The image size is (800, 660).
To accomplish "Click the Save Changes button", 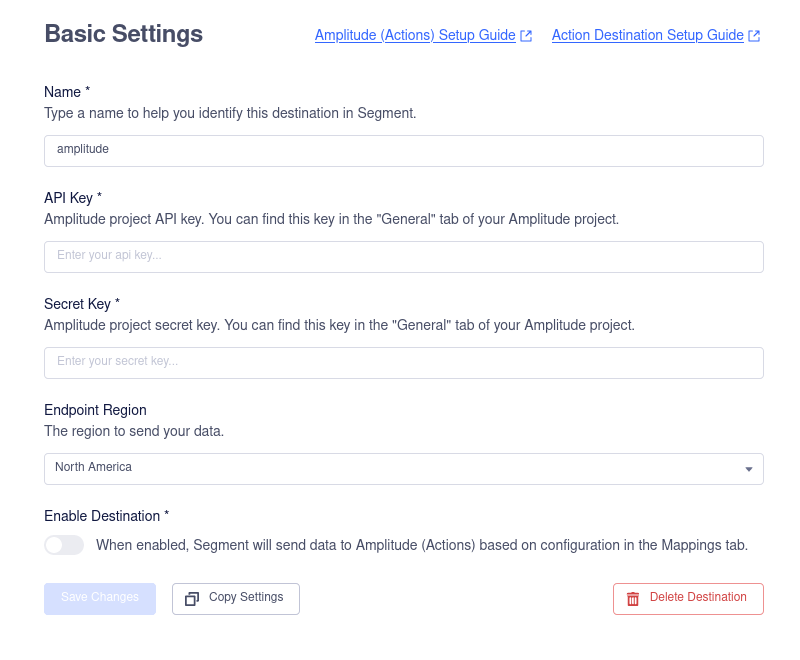I will tap(99, 598).
